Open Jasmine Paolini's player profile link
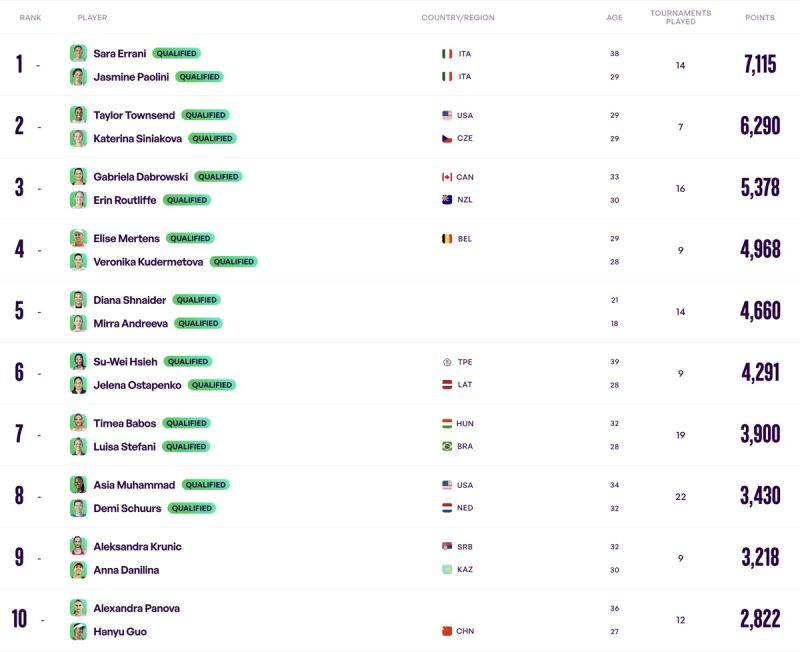 [x=131, y=76]
